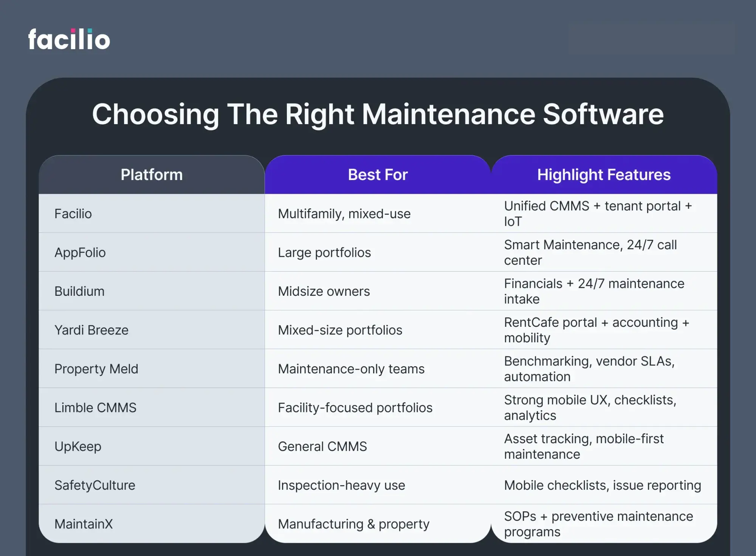Click 'Unified CMMS + tenant portal + IoT' text
Screen dimensions: 756x556
[598, 213]
